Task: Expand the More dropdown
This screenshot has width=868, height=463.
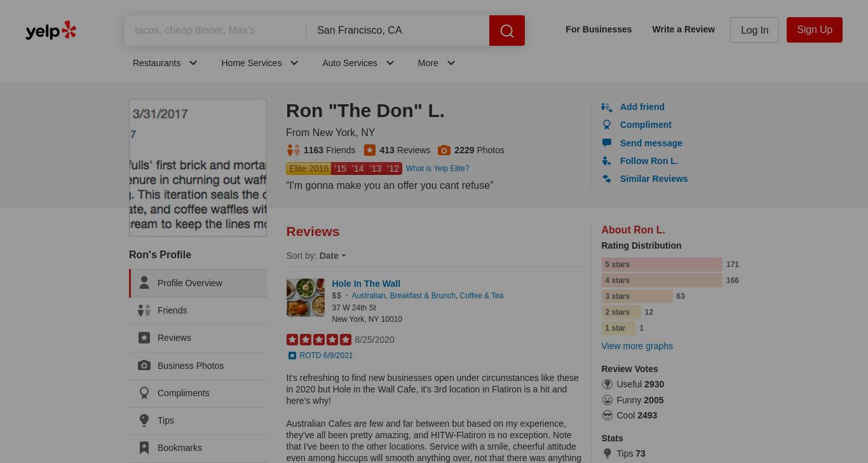Action: (x=437, y=63)
